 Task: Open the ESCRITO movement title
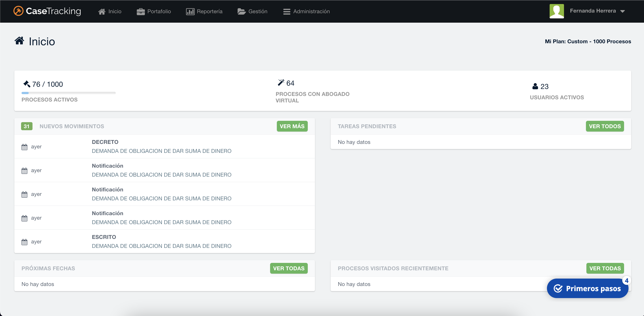coord(104,237)
